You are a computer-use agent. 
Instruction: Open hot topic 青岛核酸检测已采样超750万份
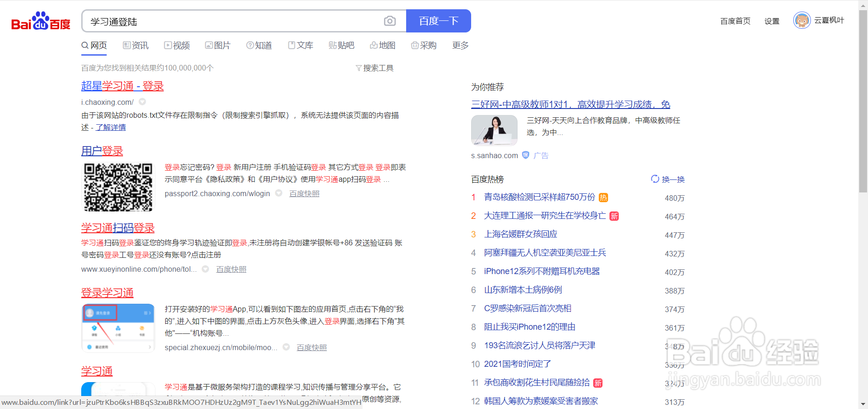(x=539, y=197)
